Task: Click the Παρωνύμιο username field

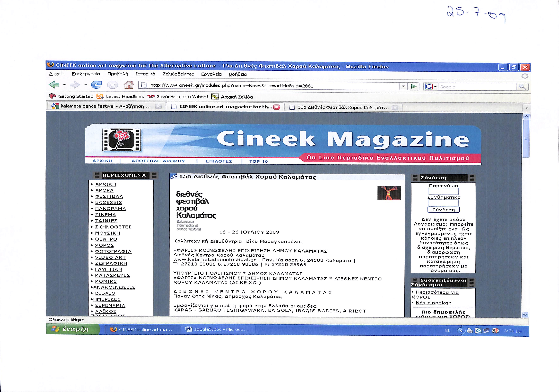Action: click(443, 191)
